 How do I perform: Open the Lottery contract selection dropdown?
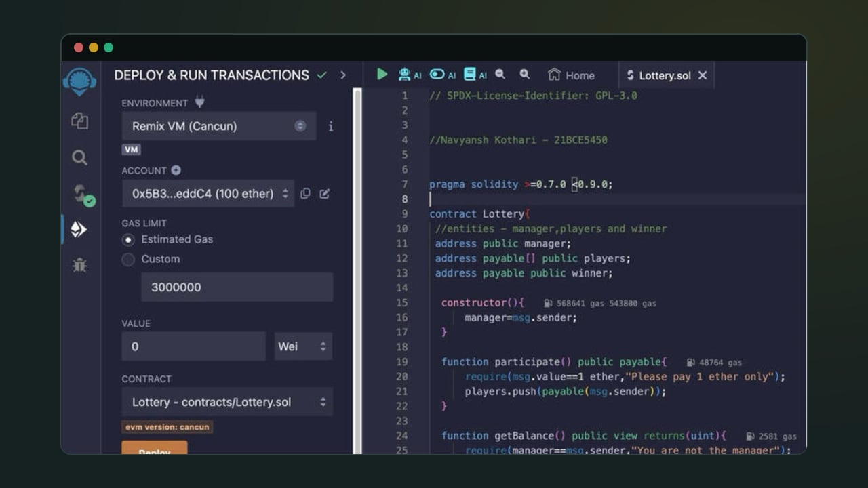(227, 402)
